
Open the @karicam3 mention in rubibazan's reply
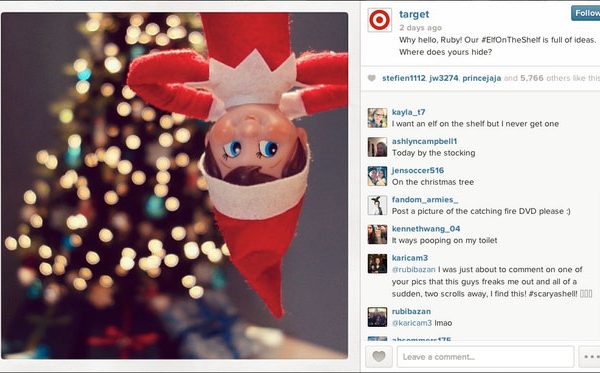coord(412,323)
